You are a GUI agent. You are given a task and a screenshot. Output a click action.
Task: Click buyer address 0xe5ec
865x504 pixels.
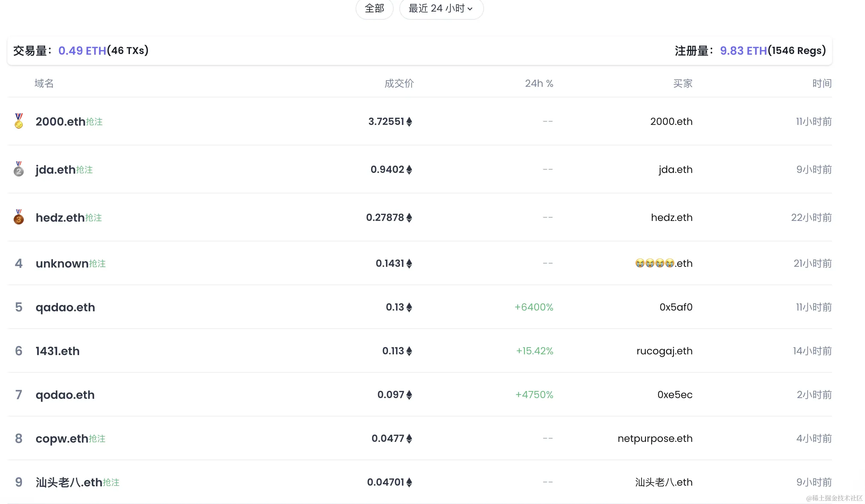pyautogui.click(x=675, y=395)
